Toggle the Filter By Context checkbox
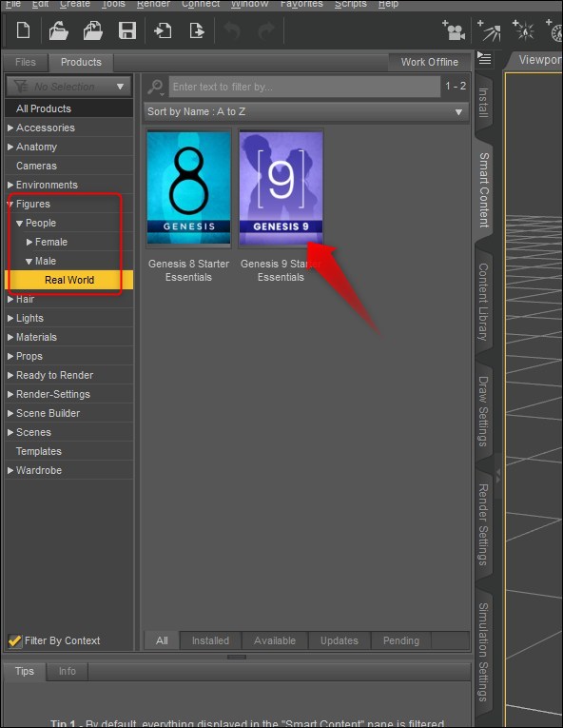The image size is (563, 728). (x=15, y=640)
